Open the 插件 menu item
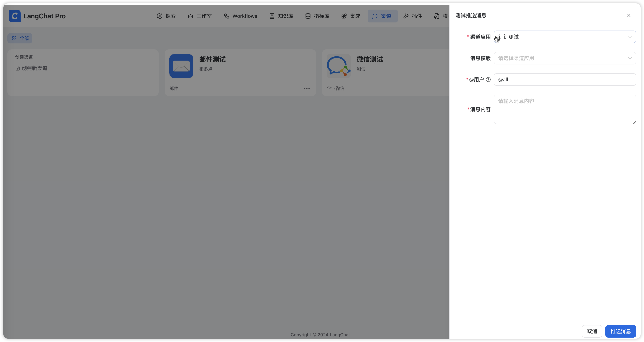The width and height of the screenshot is (644, 342). tap(413, 16)
